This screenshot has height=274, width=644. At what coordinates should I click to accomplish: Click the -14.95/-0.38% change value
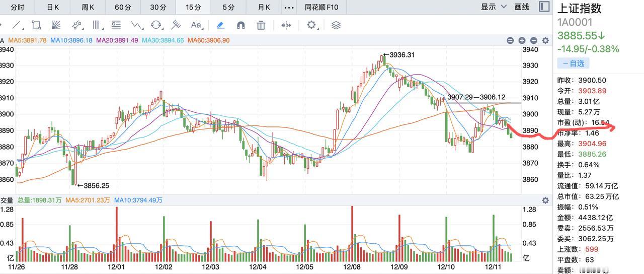[588, 49]
